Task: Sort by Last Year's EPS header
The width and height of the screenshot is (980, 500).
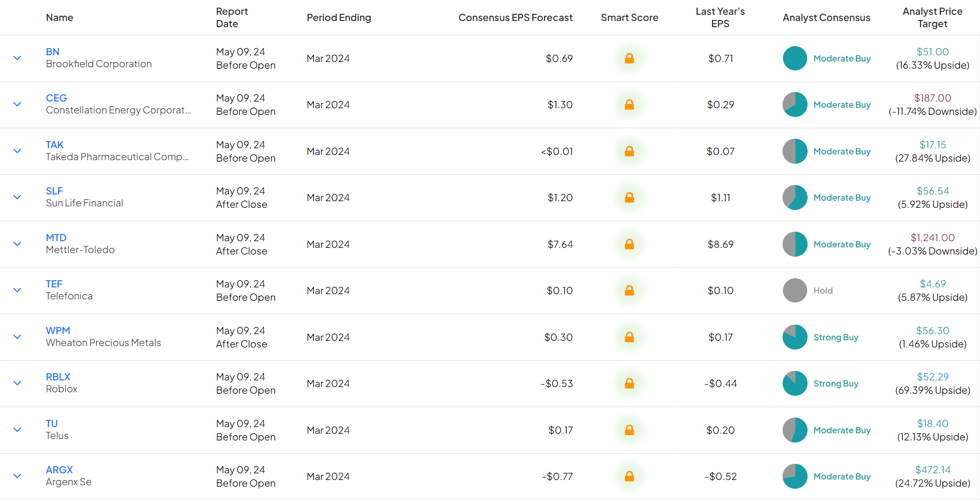Action: coord(720,18)
